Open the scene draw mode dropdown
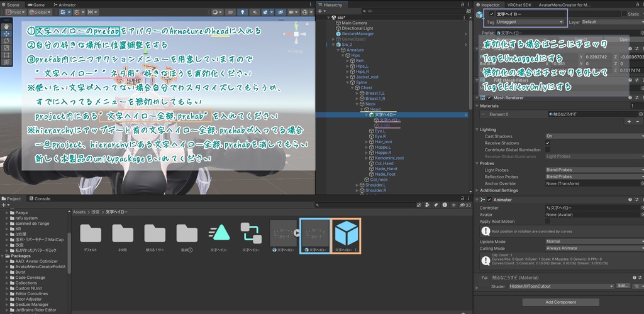This screenshot has width=644, height=314. click(x=216, y=13)
